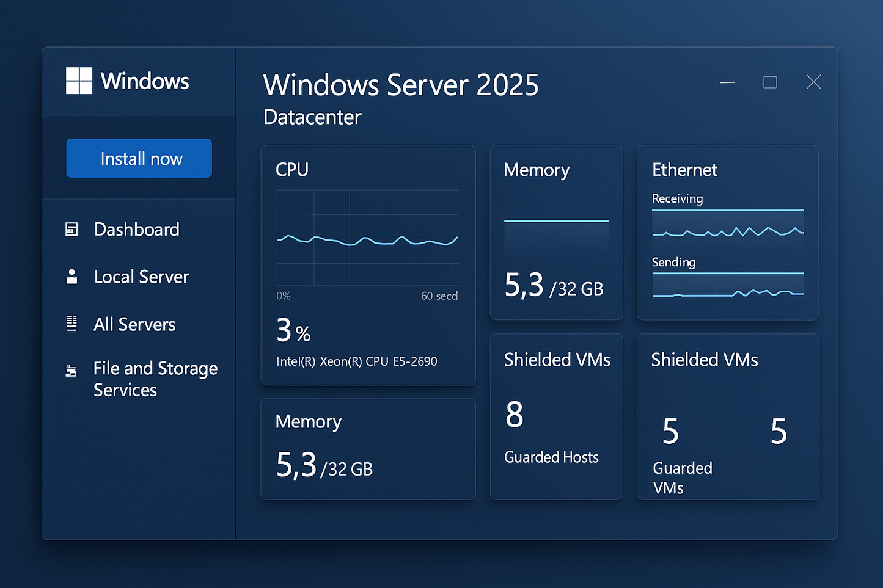The height and width of the screenshot is (588, 883).
Task: Open Shielded VMs tile showing 8 Guarded Hosts
Action: tap(556, 416)
